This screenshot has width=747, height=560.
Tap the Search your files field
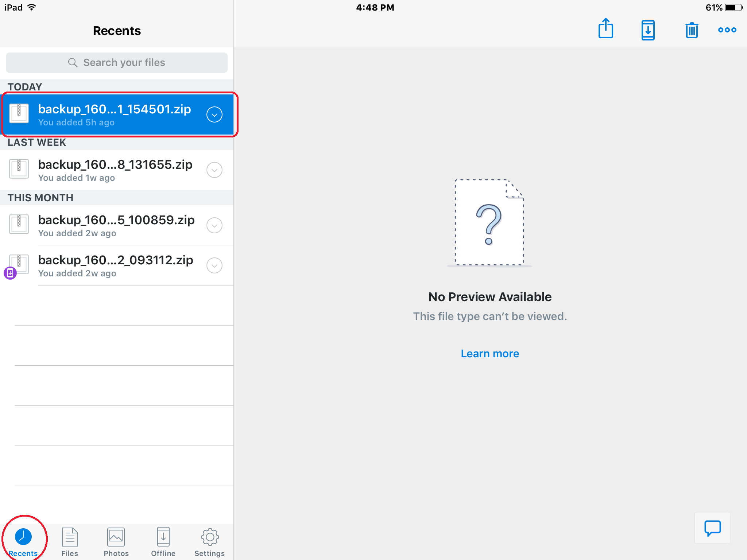[x=124, y=63]
